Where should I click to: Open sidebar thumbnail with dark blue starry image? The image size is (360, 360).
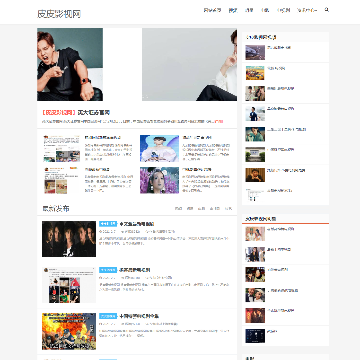(255, 336)
